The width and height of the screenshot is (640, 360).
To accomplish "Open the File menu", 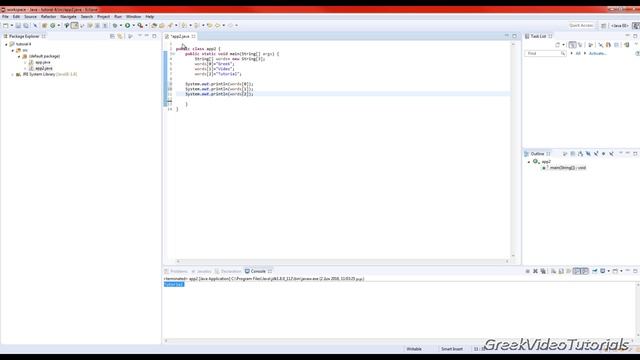I will pyautogui.click(x=5, y=17).
